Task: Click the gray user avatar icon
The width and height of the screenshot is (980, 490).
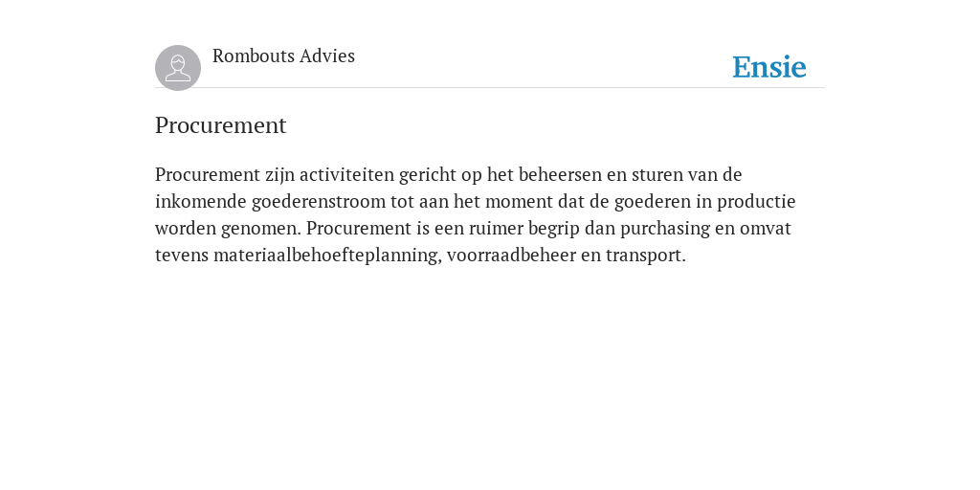Action: (178, 68)
